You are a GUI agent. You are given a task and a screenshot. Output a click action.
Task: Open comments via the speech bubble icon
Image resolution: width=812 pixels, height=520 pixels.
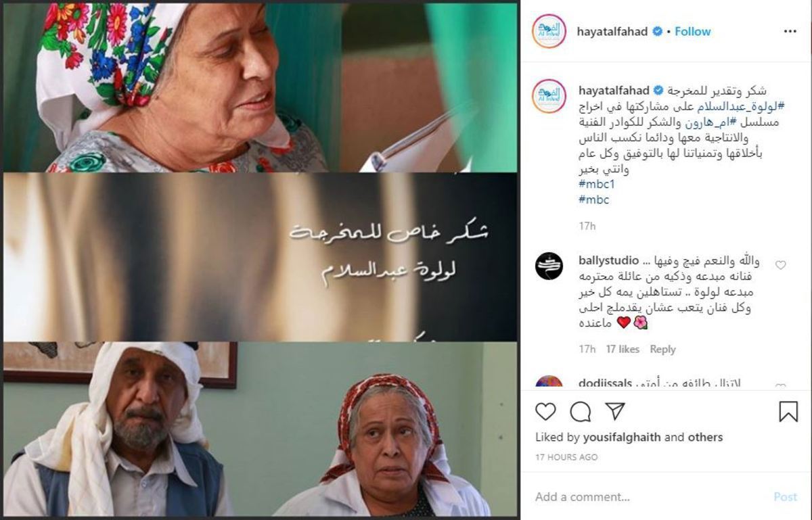click(x=580, y=411)
